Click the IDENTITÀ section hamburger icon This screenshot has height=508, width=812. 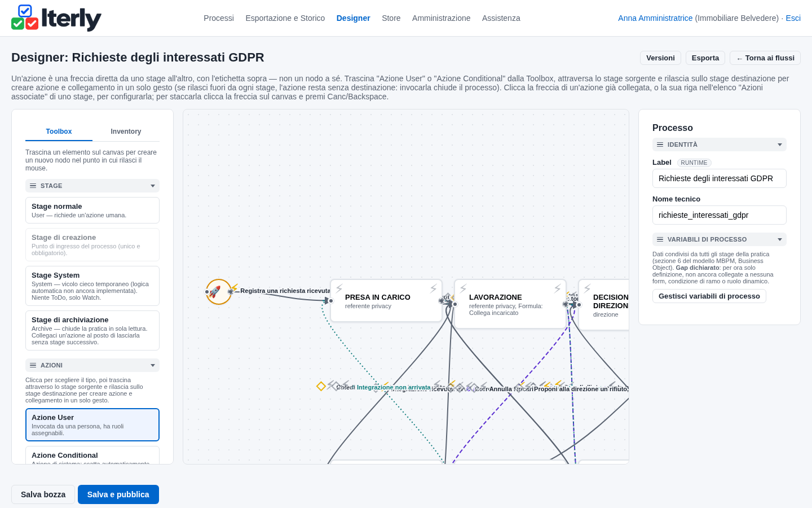pos(660,144)
